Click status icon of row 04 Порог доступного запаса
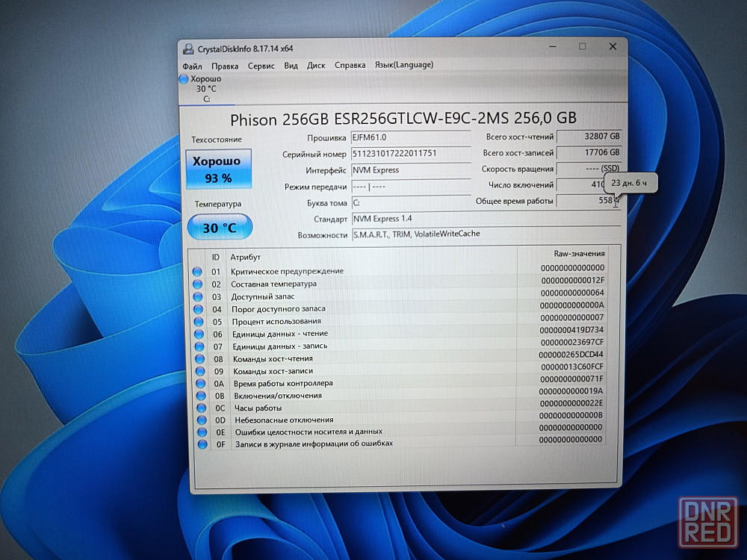 click(x=199, y=309)
